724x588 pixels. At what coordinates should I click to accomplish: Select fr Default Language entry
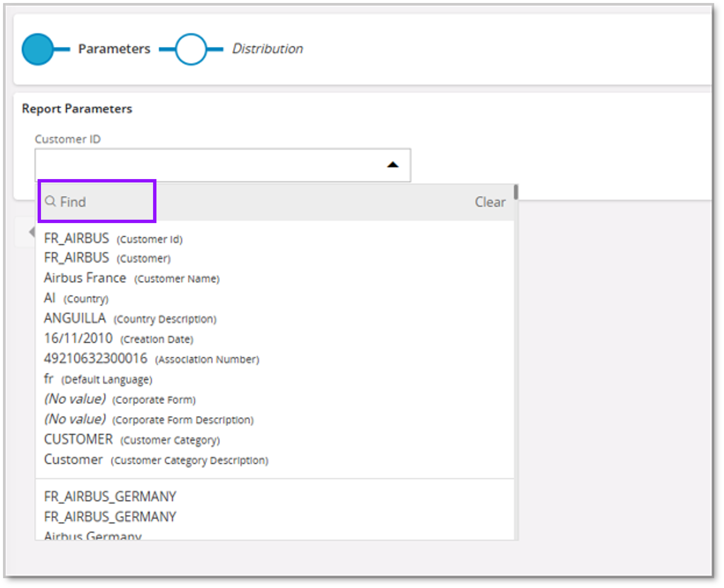(x=98, y=379)
